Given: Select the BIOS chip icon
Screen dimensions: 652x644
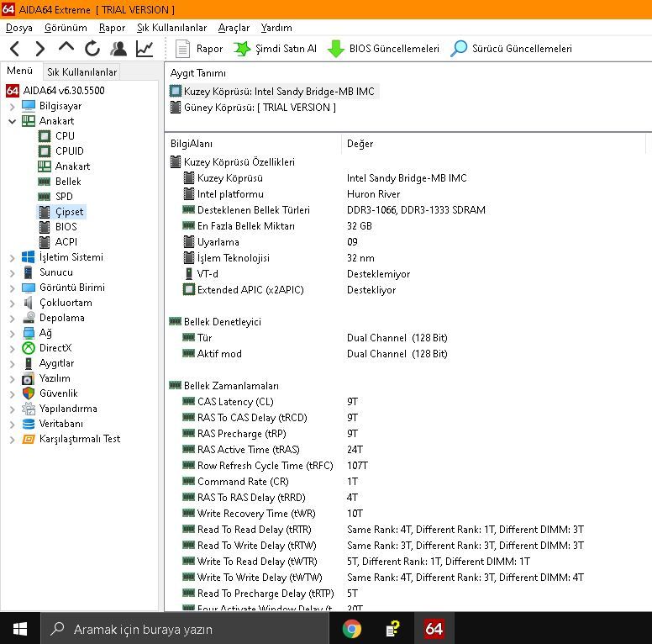Looking at the screenshot, I should pyautogui.click(x=45, y=227).
